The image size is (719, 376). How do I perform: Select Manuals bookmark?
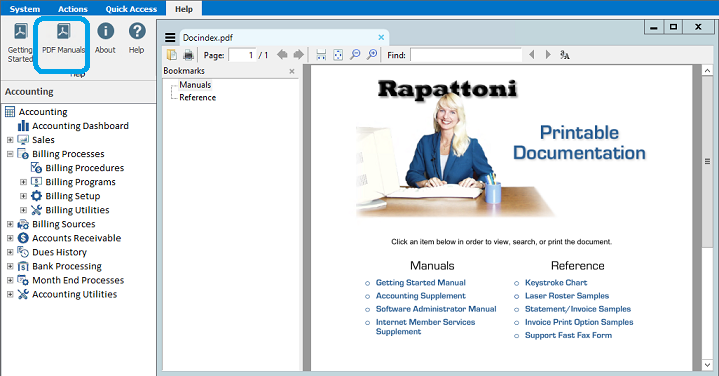pos(195,85)
